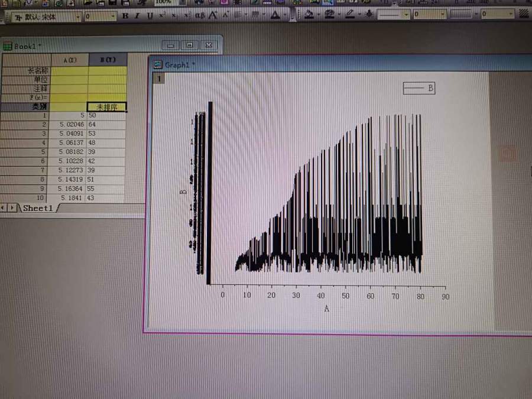The height and width of the screenshot is (399, 532).
Task: Switch to the Sheet1 tab
Action: [x=38, y=208]
